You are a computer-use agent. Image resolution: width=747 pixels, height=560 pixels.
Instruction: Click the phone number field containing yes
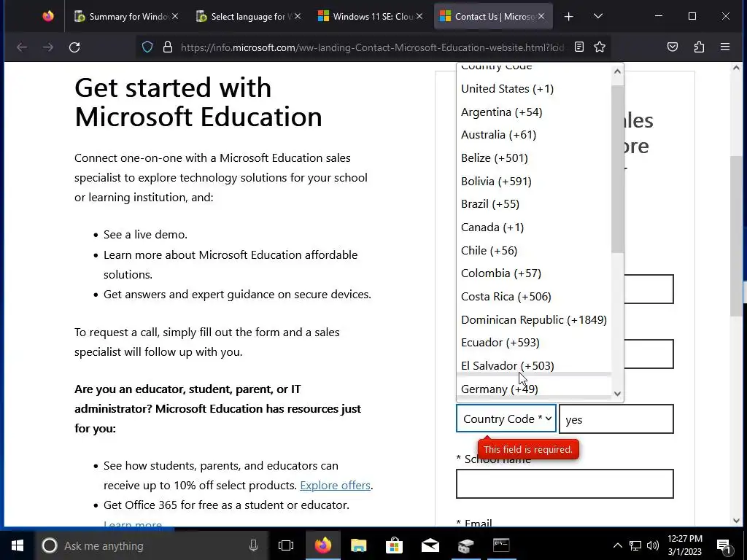click(x=616, y=419)
